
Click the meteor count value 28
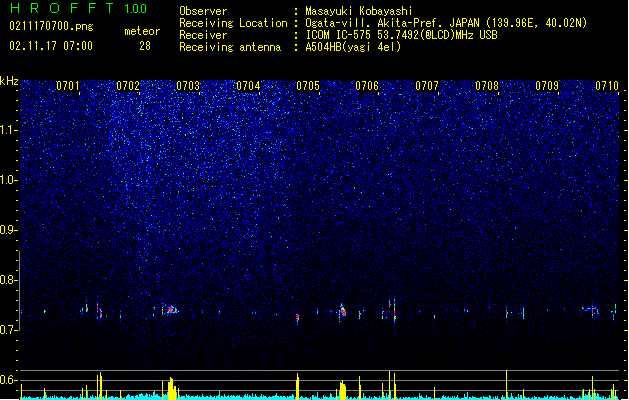click(145, 46)
